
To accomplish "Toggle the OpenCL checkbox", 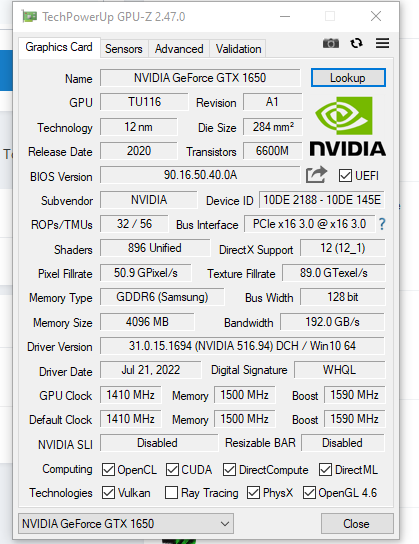I will (108, 470).
